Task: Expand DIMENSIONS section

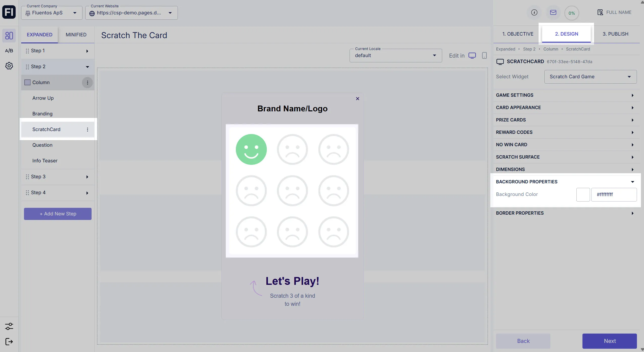Action: [566, 169]
